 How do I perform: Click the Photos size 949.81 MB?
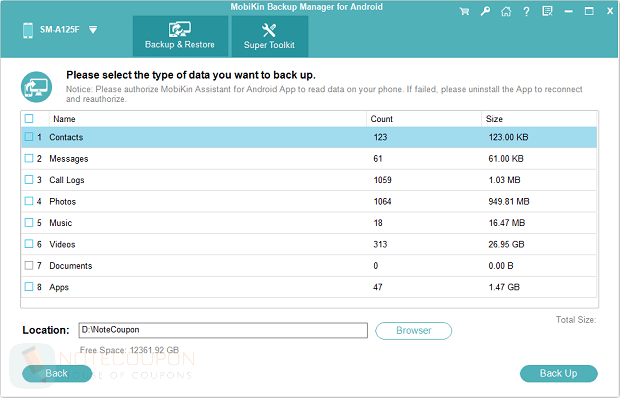coord(509,202)
